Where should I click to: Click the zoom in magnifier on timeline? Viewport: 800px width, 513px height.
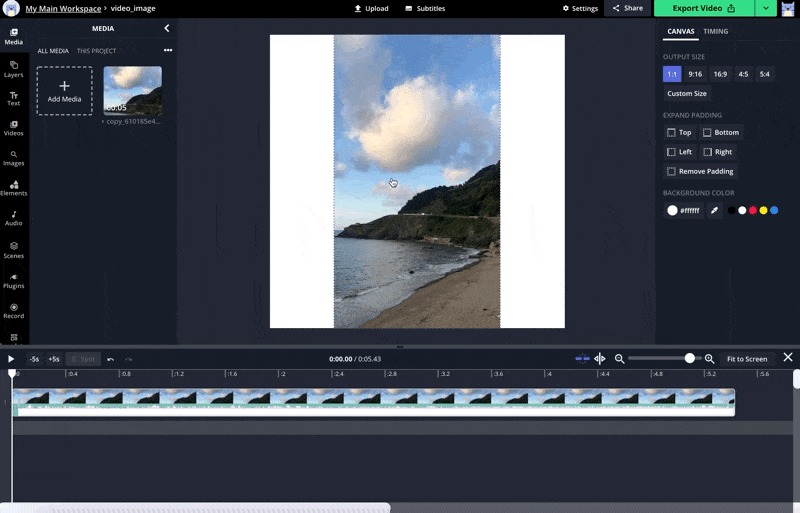(x=710, y=359)
